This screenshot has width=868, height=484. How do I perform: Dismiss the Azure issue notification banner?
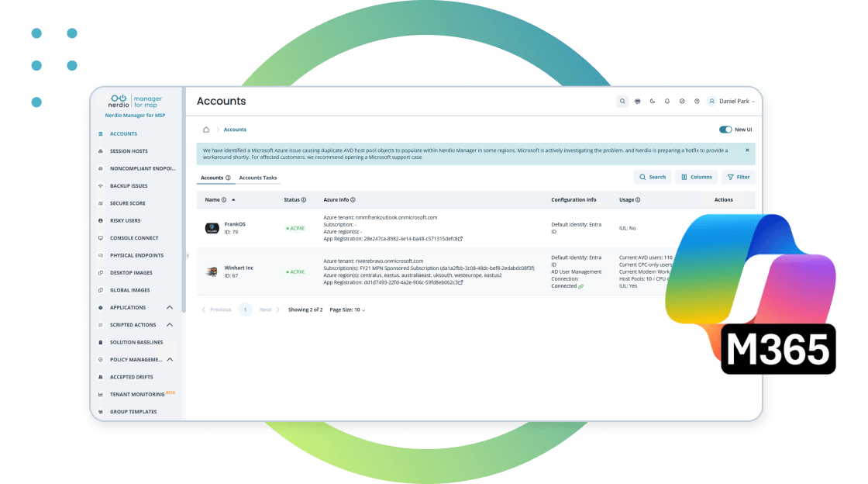pyautogui.click(x=747, y=150)
